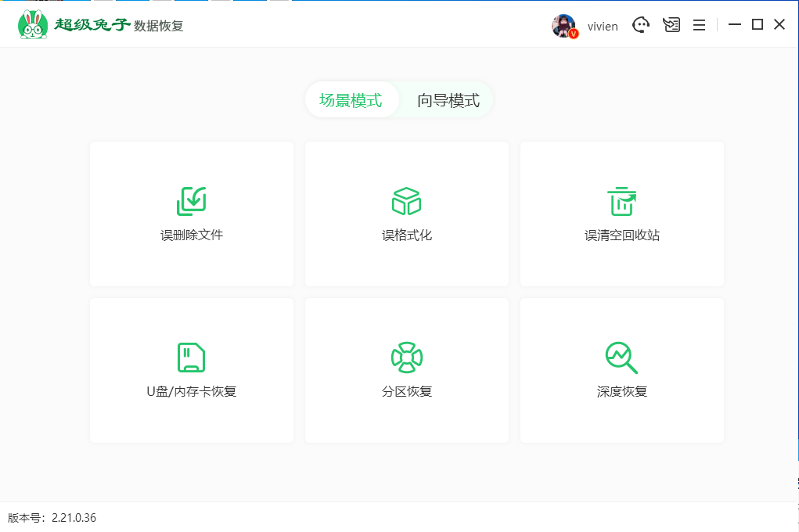This screenshot has height=532, width=799.
Task: Switch to 向导模式 tab
Action: click(x=448, y=100)
